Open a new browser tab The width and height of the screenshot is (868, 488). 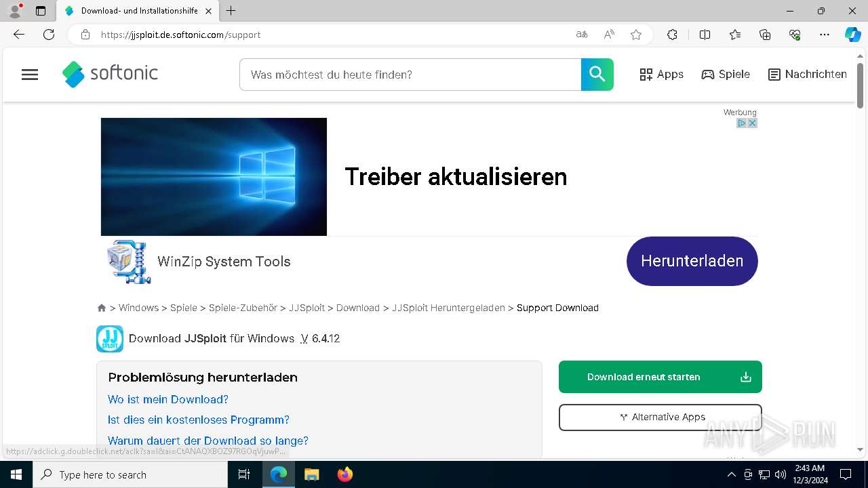[231, 11]
